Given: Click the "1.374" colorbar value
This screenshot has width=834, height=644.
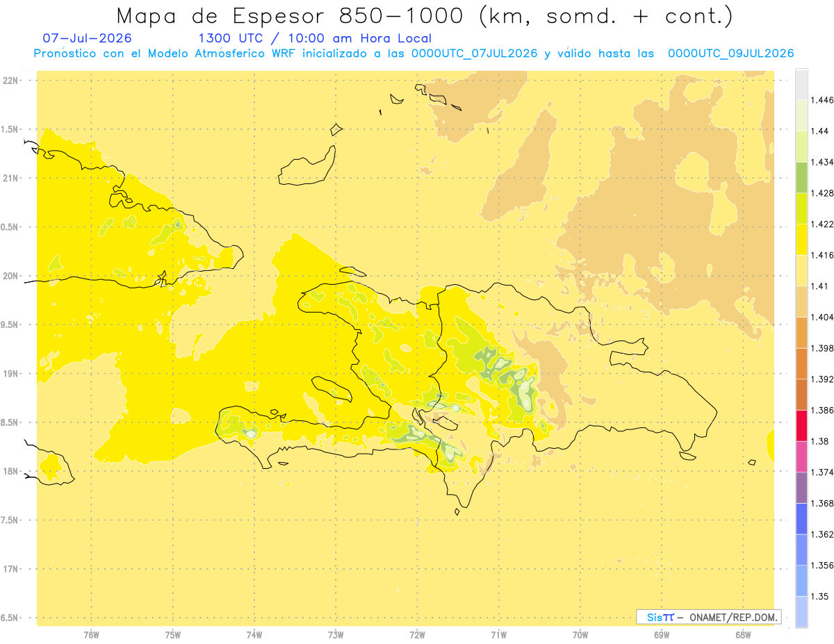Looking at the screenshot, I should coord(821,472).
